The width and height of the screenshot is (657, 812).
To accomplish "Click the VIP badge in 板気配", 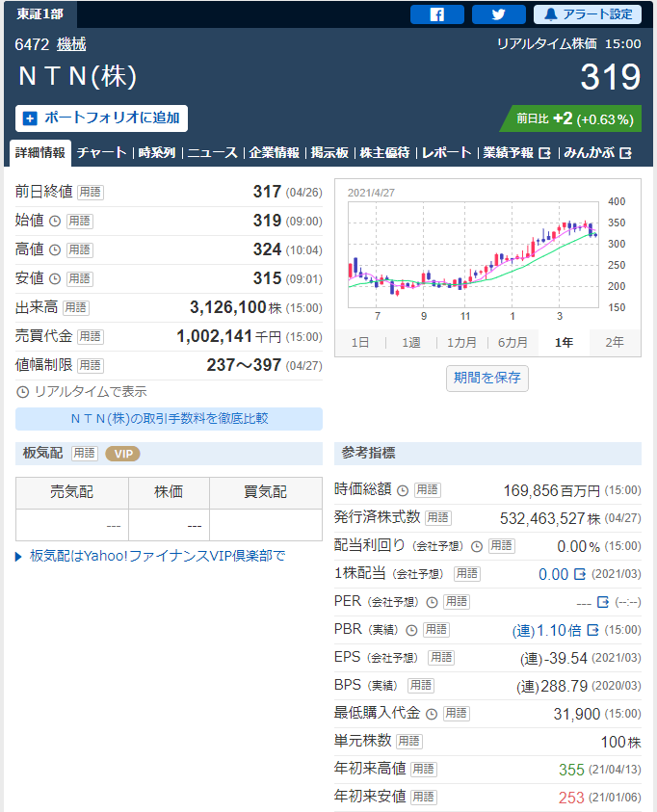I will click(122, 454).
